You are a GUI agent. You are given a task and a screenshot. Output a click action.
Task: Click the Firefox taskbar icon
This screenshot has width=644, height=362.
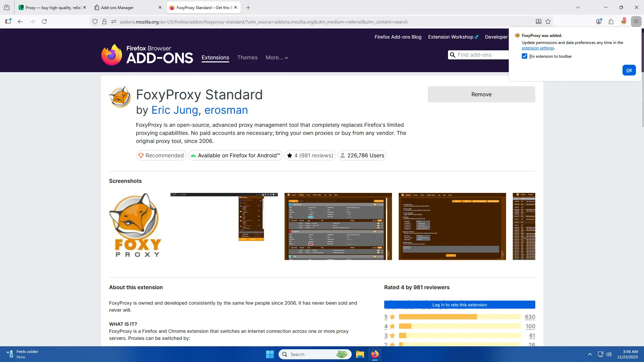click(x=375, y=354)
